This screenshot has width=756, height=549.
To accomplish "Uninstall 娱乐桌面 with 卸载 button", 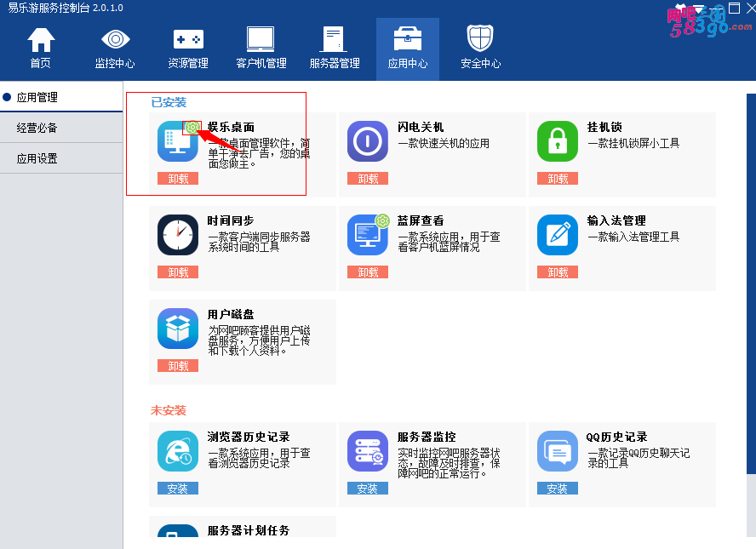I will click(178, 179).
